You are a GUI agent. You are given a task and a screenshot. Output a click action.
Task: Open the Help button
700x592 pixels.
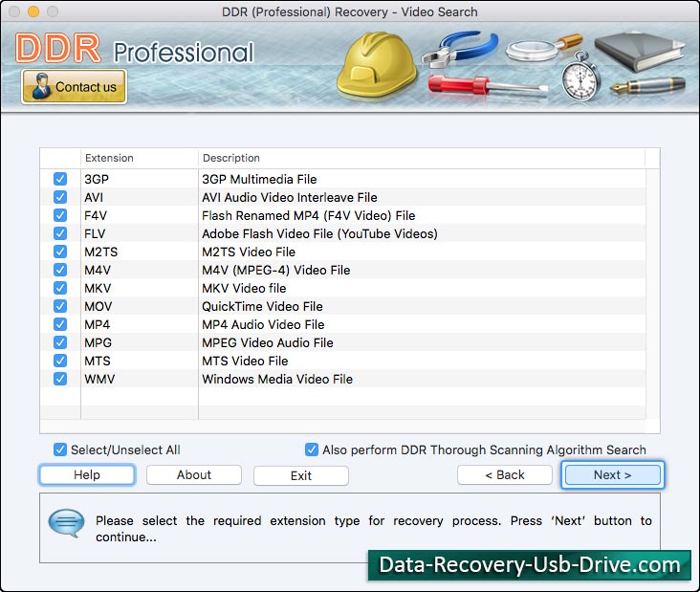click(x=87, y=475)
